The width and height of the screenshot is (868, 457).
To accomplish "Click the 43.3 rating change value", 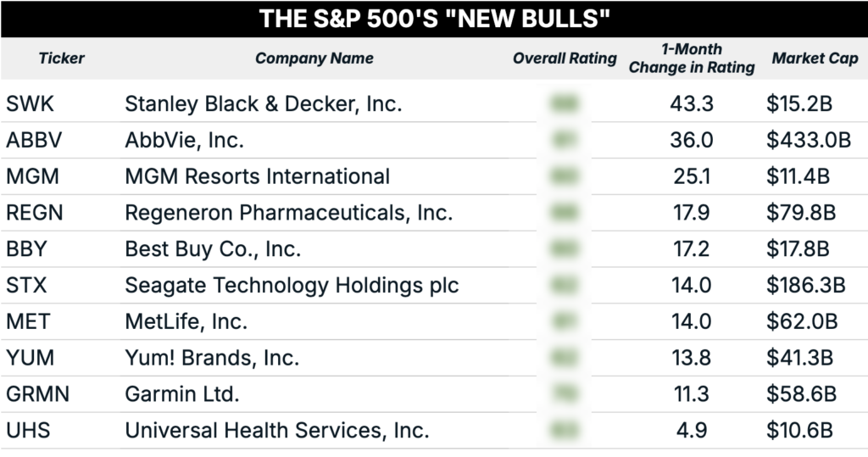I will 692,103.
